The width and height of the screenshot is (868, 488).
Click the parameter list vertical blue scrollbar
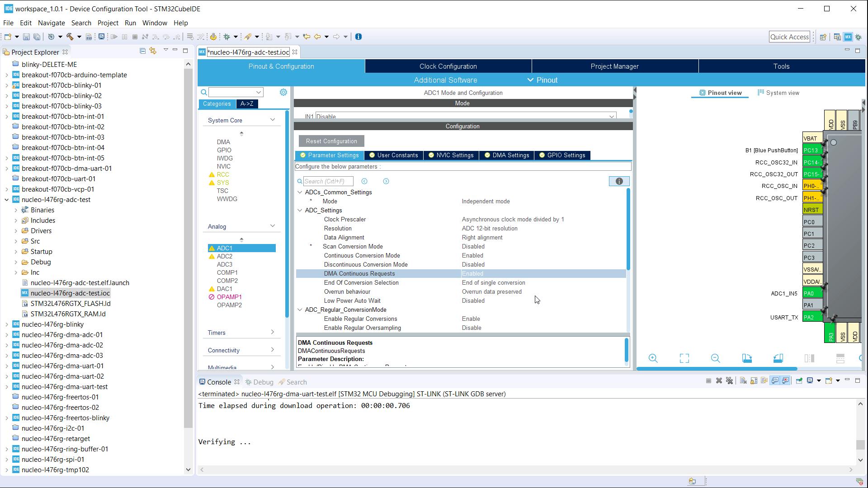coord(628,228)
